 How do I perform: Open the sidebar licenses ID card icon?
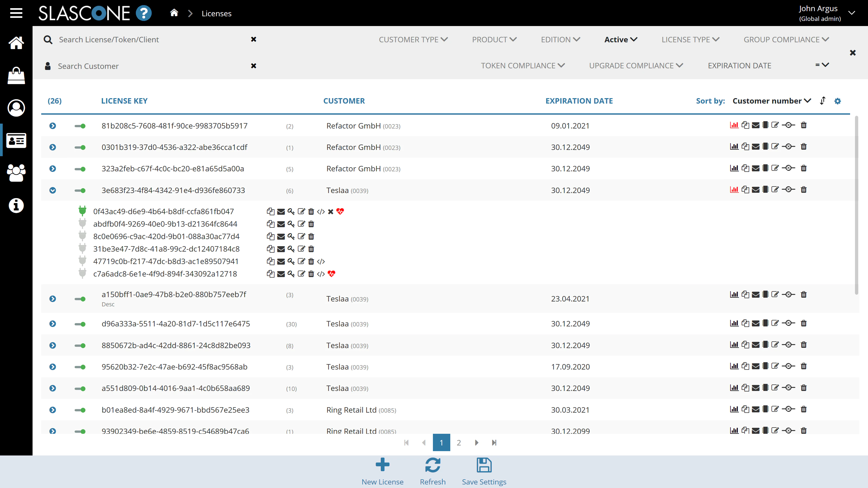[x=16, y=140]
